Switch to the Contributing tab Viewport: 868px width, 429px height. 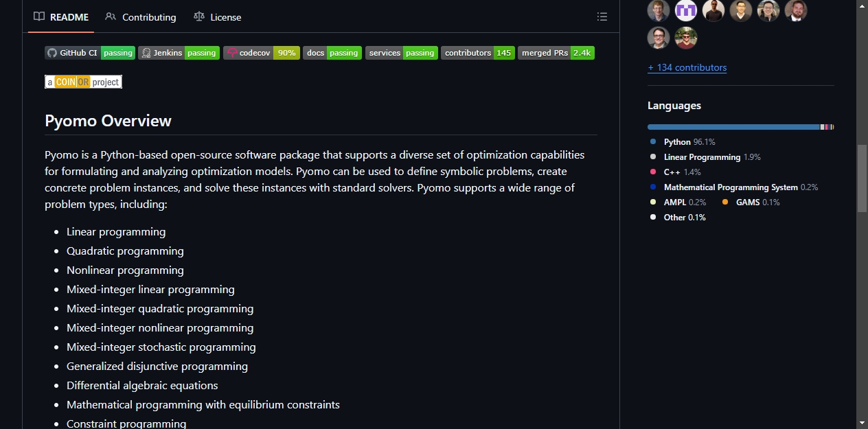pos(141,17)
